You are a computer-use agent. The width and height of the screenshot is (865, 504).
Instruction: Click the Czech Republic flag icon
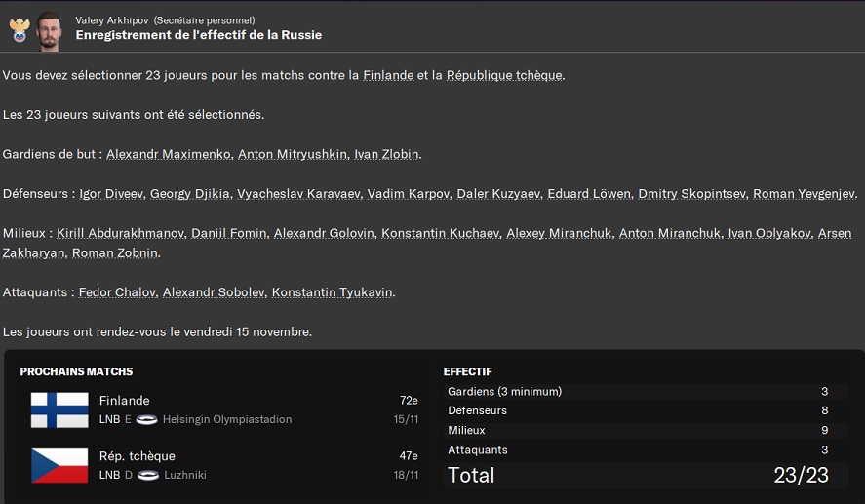click(59, 465)
